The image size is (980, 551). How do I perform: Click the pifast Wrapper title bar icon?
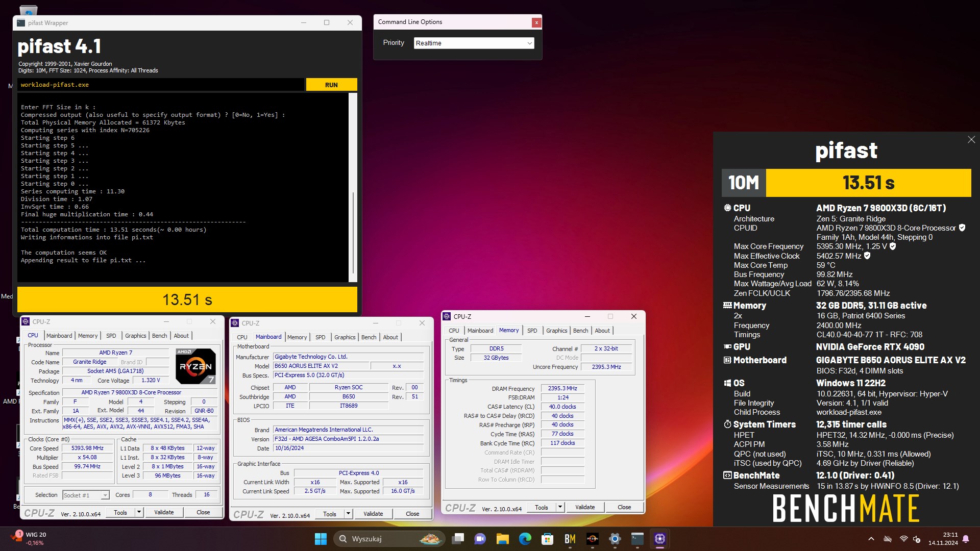point(21,23)
